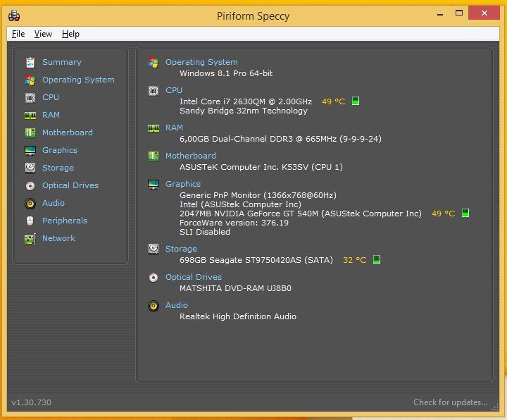Click 'Windows 8.1 Pro 64-bit' text
The height and width of the screenshot is (420, 507).
tap(226, 73)
